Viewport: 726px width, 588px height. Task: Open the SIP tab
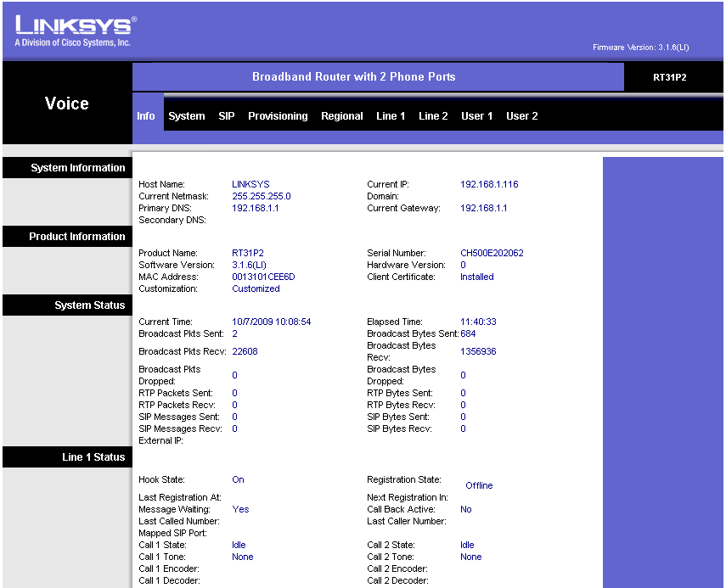pos(227,116)
